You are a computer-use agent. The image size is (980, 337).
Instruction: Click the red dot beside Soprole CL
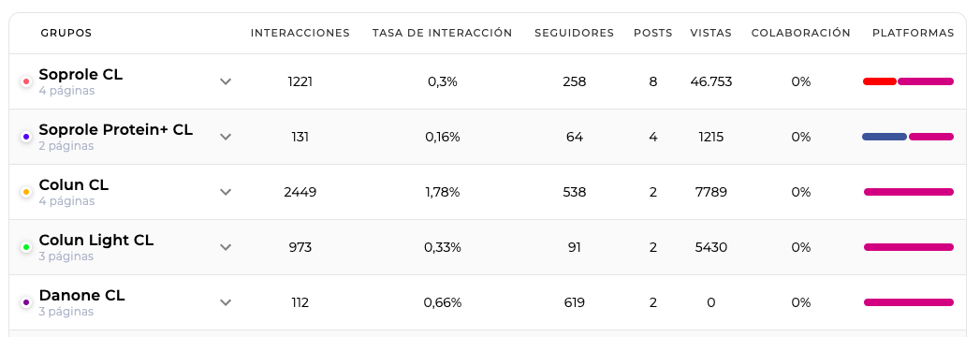coord(26,81)
